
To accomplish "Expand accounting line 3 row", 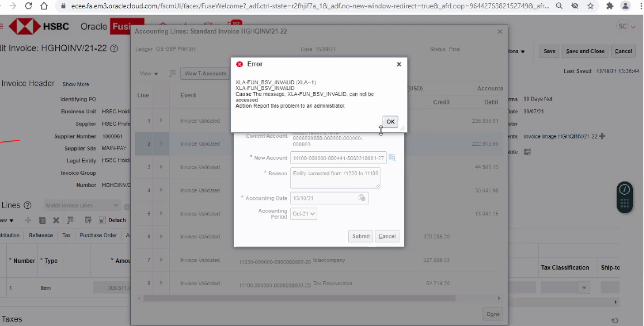I will pos(161,167).
